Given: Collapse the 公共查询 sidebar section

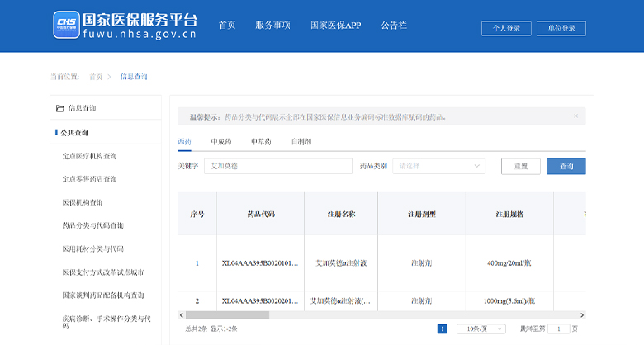Looking at the screenshot, I should [74, 132].
